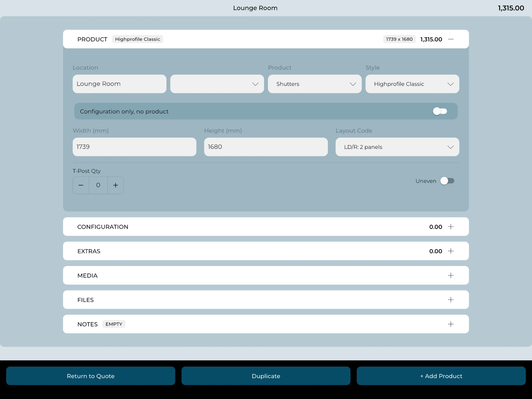Screen dimensions: 532x399
Task: Click the + Add Product button
Action: (441, 376)
